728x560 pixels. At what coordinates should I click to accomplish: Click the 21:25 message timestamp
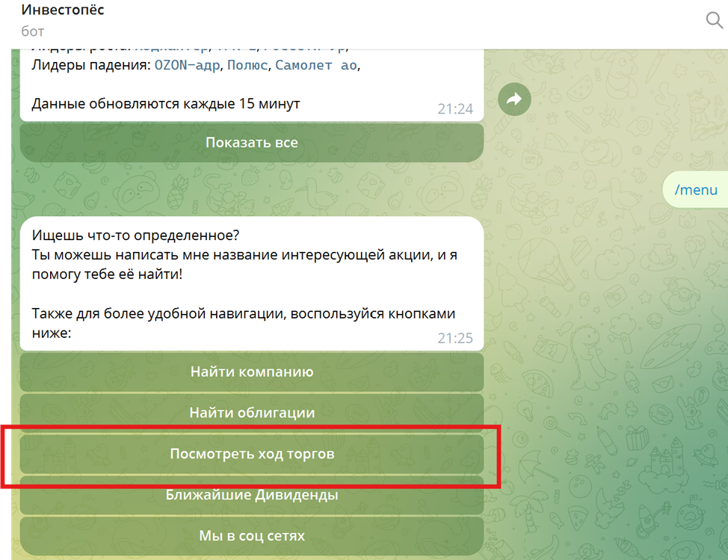point(455,338)
